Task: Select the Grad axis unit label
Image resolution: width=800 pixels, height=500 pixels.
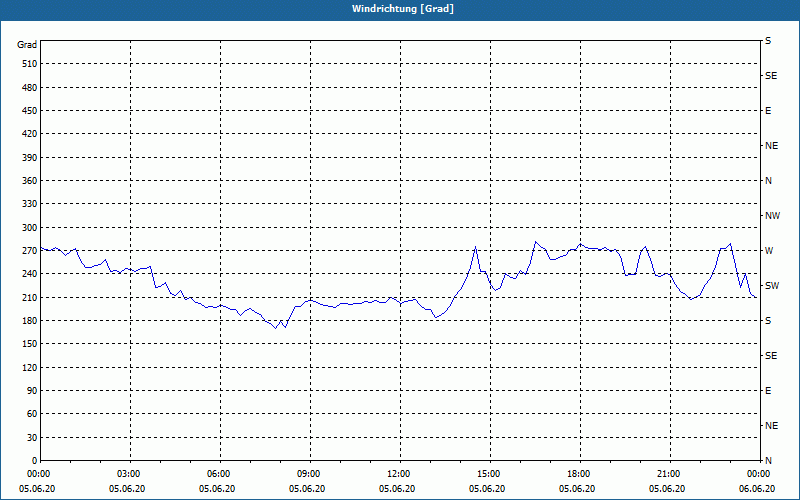Action: point(27,45)
